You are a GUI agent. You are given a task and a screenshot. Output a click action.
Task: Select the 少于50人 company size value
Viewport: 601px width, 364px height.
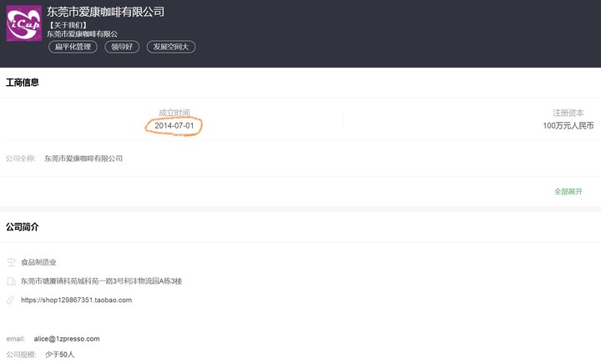[x=59, y=355]
